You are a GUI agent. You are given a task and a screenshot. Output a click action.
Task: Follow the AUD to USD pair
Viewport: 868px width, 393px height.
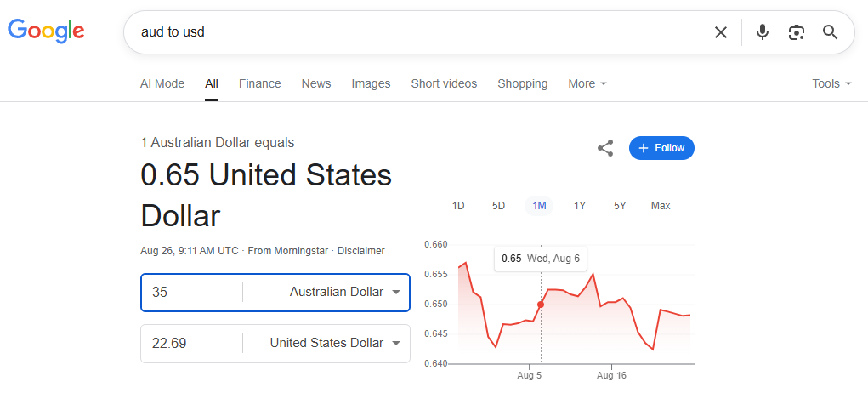pyautogui.click(x=661, y=148)
